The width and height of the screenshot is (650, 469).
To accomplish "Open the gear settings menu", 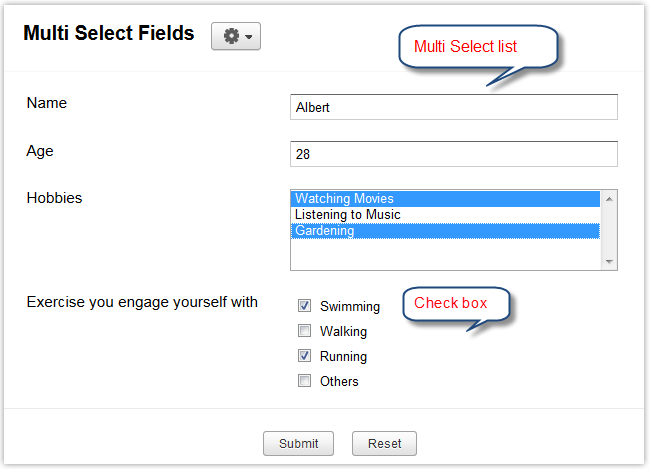I will (x=236, y=36).
